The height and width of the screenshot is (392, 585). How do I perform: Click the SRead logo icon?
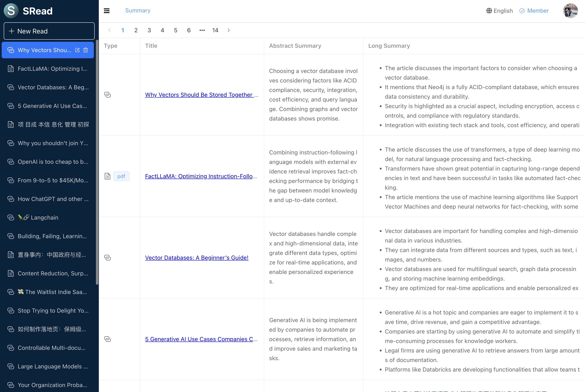click(11, 11)
